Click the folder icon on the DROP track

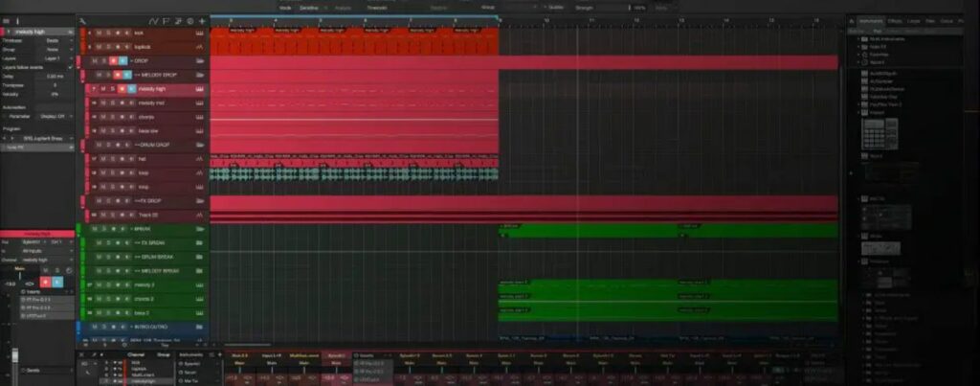point(200,60)
